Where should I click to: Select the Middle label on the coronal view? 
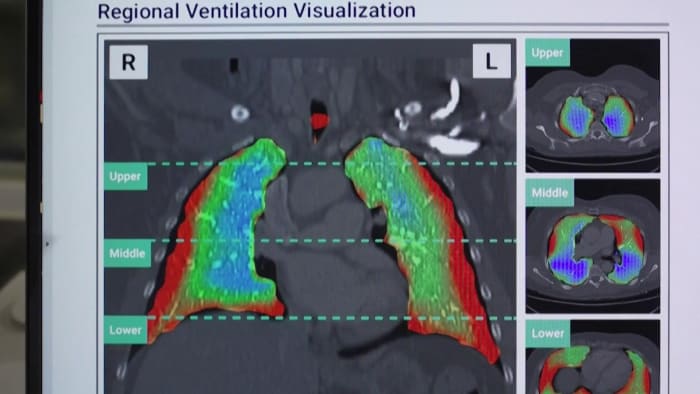tap(127, 253)
